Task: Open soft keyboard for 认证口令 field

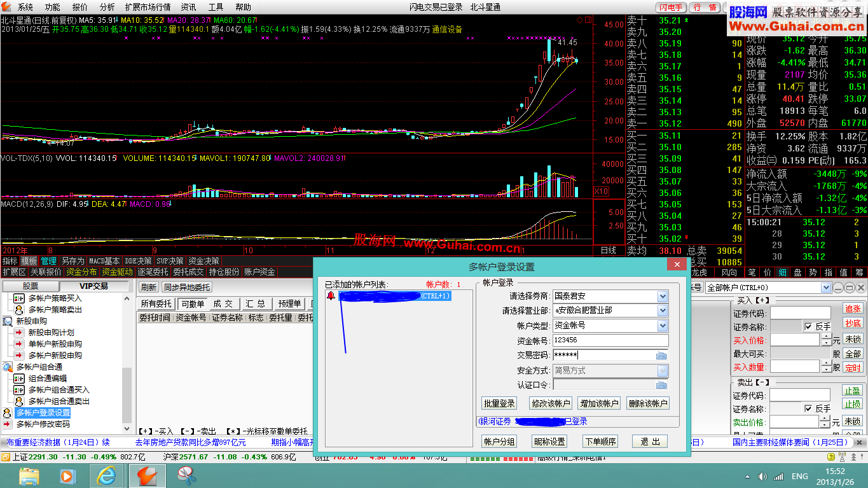Action: click(x=662, y=385)
